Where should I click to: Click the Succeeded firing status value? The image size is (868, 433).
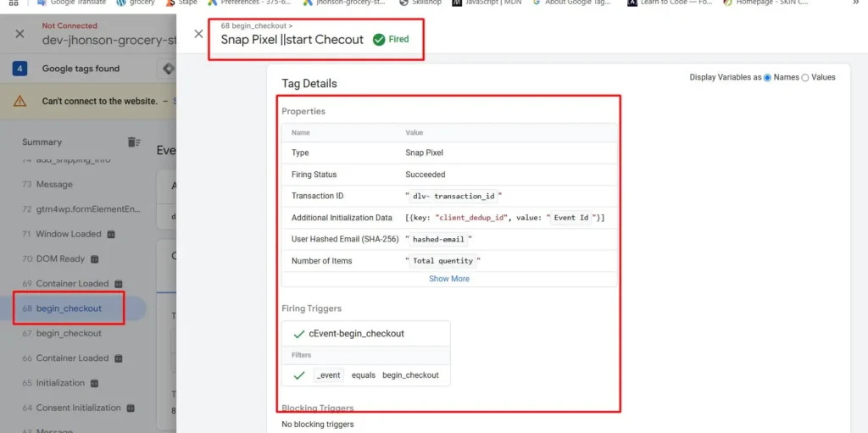(426, 175)
